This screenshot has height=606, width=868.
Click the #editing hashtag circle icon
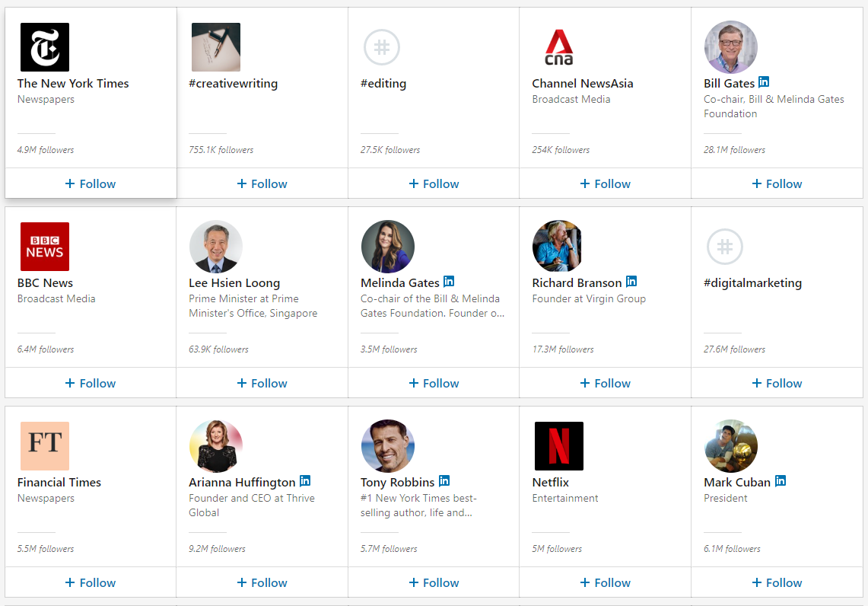point(382,47)
